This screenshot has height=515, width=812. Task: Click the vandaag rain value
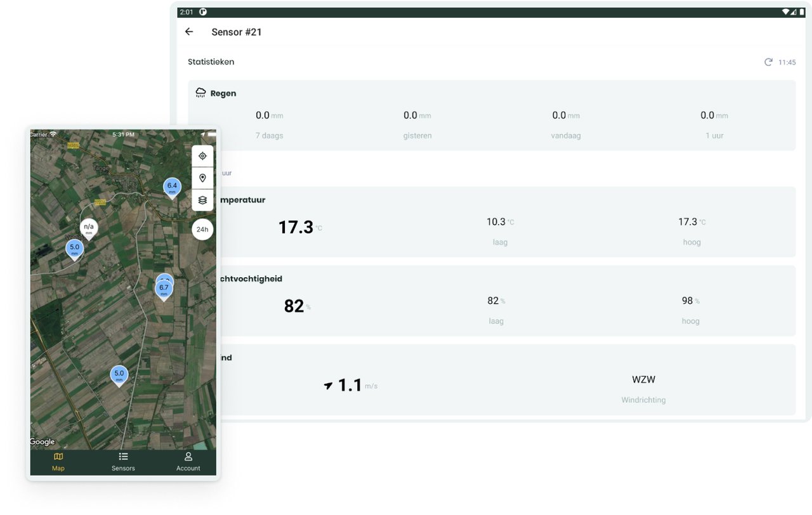[x=566, y=115]
